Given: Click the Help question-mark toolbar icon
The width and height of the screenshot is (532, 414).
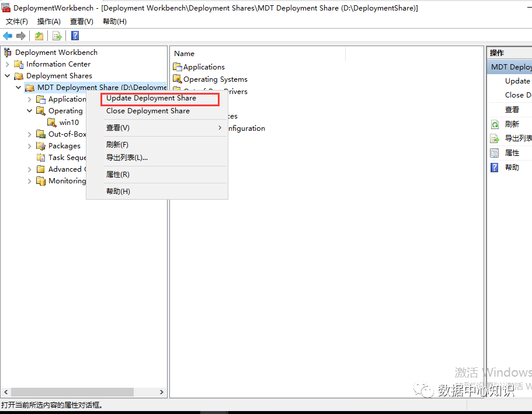Looking at the screenshot, I should pos(75,36).
